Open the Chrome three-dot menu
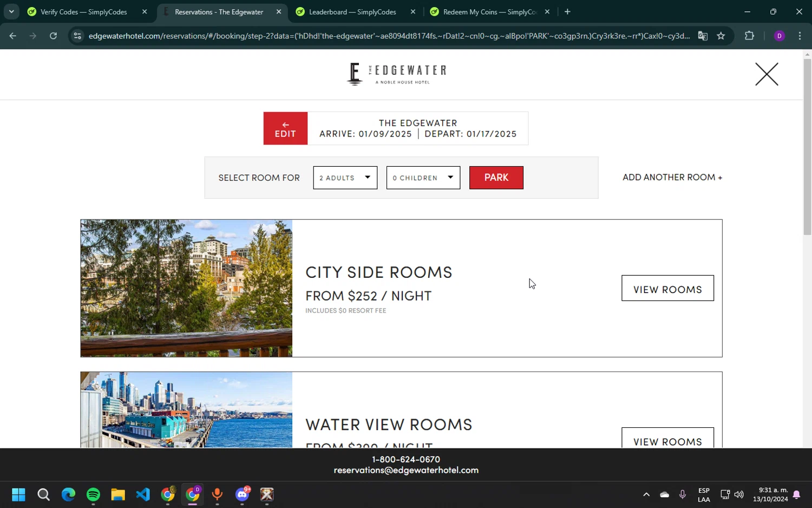 tap(800, 36)
